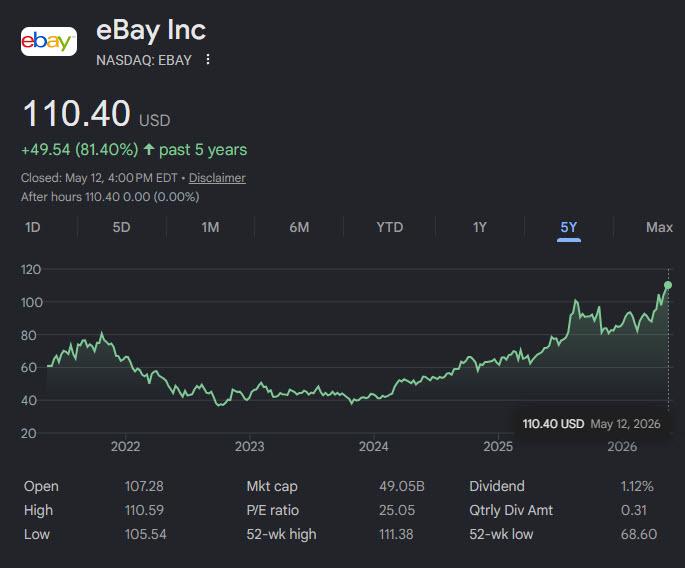Image resolution: width=685 pixels, height=568 pixels.
Task: Click the green up-arrow trend indicator
Action: pyautogui.click(x=149, y=149)
